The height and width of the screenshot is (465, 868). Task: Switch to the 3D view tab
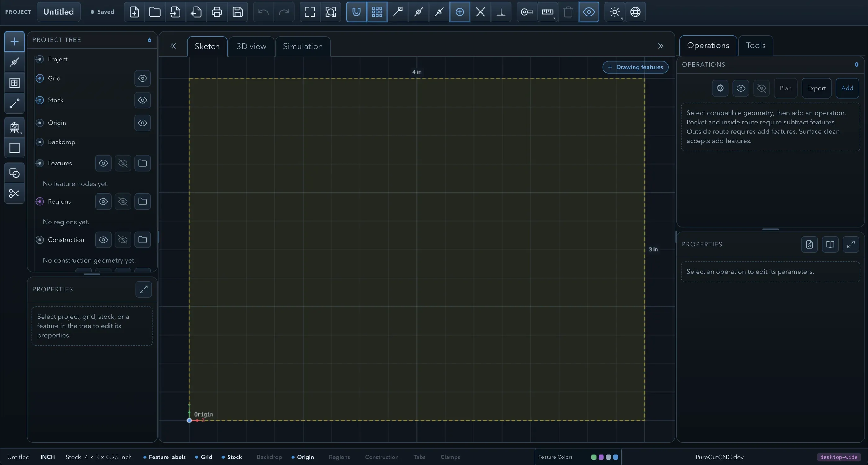click(x=251, y=47)
